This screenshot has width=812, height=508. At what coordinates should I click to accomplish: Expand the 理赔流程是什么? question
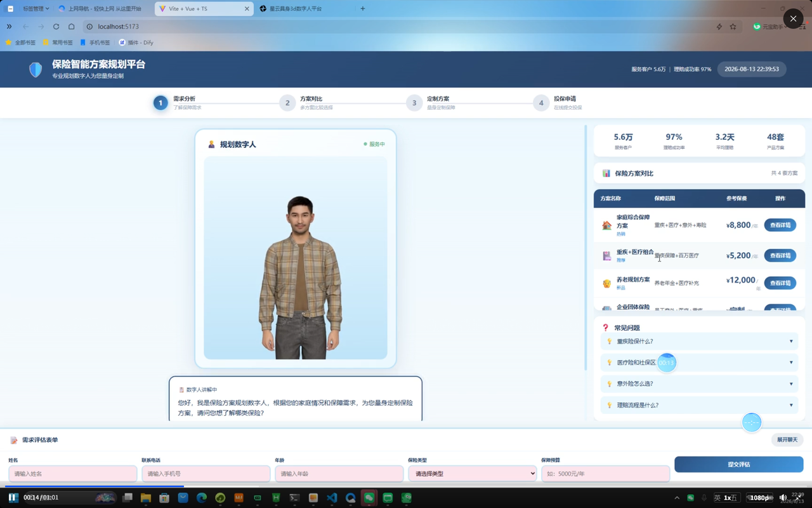pos(699,405)
